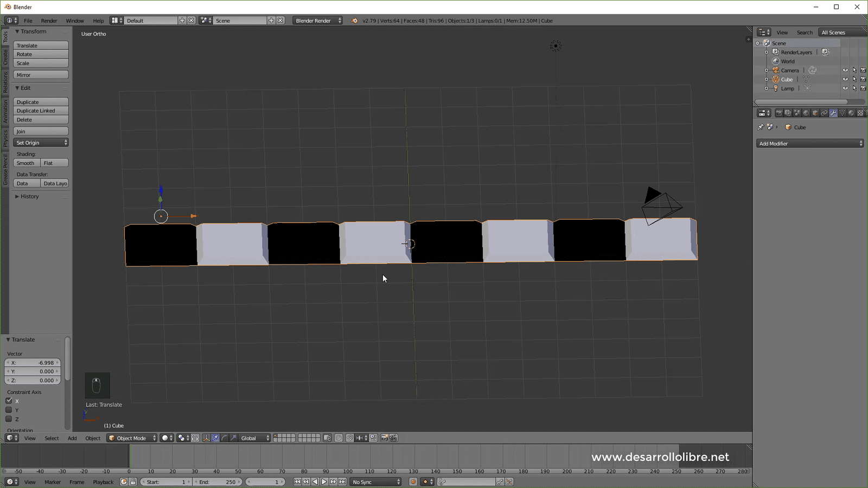Viewport: 868px width, 488px height.
Task: Hide the Camera in viewport
Action: [x=845, y=70]
